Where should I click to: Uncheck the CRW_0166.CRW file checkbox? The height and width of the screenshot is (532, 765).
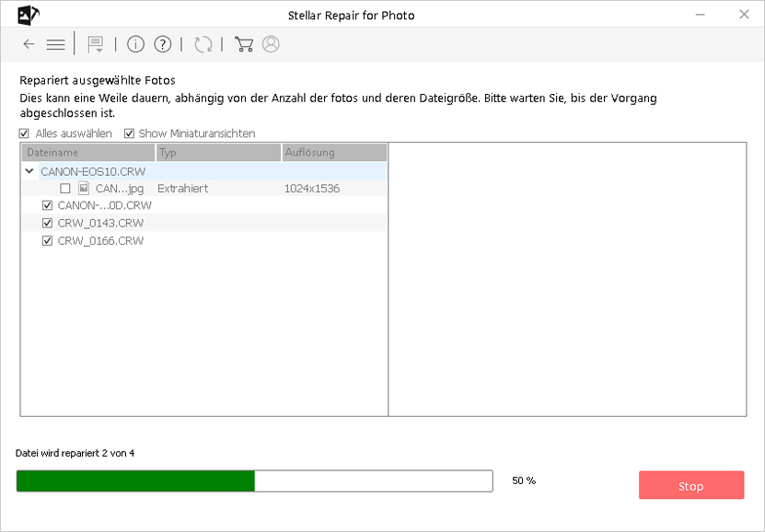click(48, 241)
